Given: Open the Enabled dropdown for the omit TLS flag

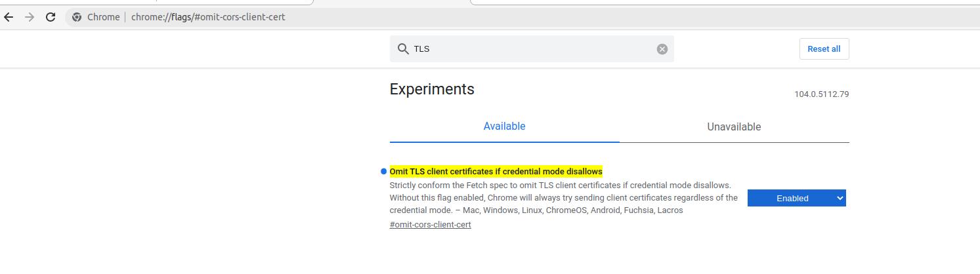Looking at the screenshot, I should [796, 198].
